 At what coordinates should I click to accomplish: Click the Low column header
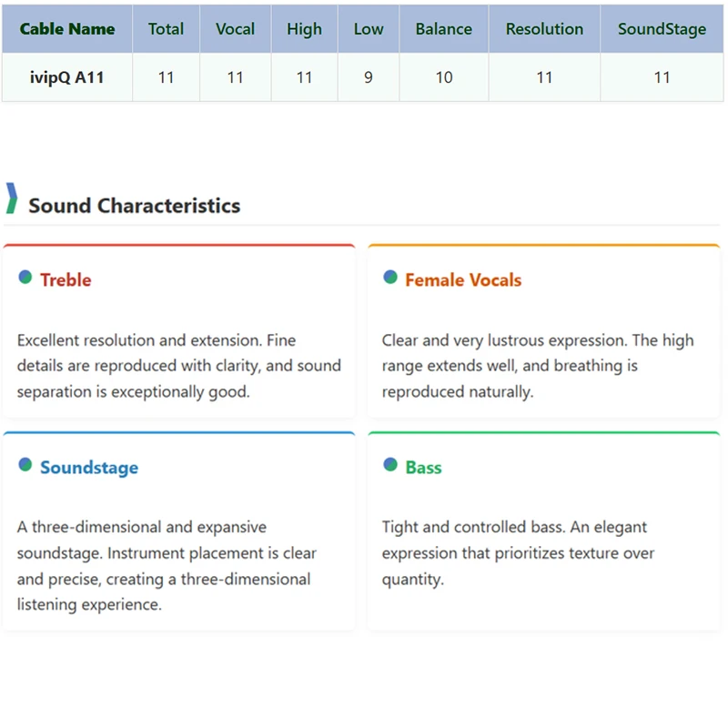pyautogui.click(x=368, y=29)
